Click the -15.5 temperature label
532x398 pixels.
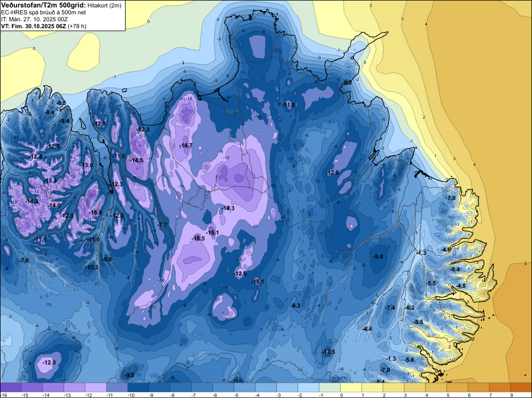coord(198,238)
